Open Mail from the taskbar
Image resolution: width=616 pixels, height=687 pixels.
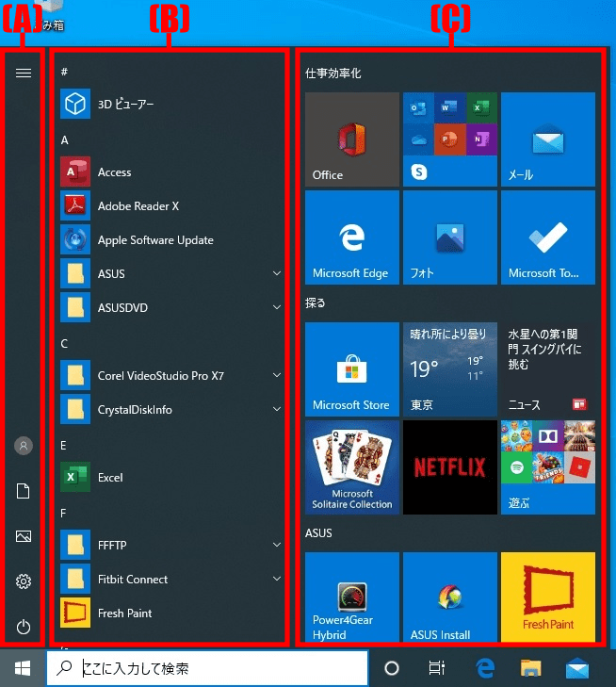(577, 668)
